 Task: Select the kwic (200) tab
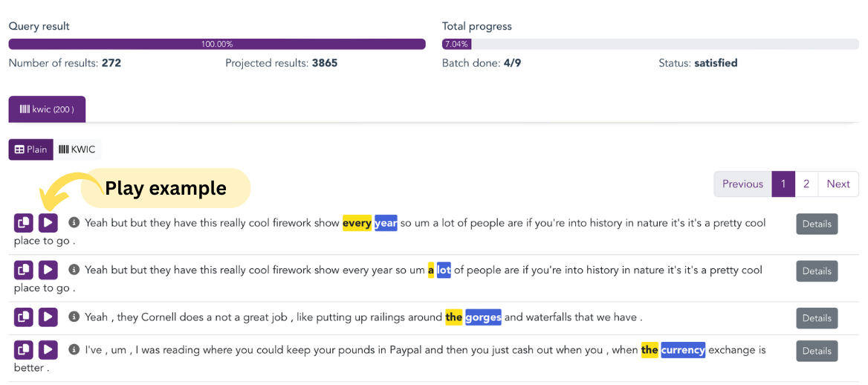[x=47, y=109]
